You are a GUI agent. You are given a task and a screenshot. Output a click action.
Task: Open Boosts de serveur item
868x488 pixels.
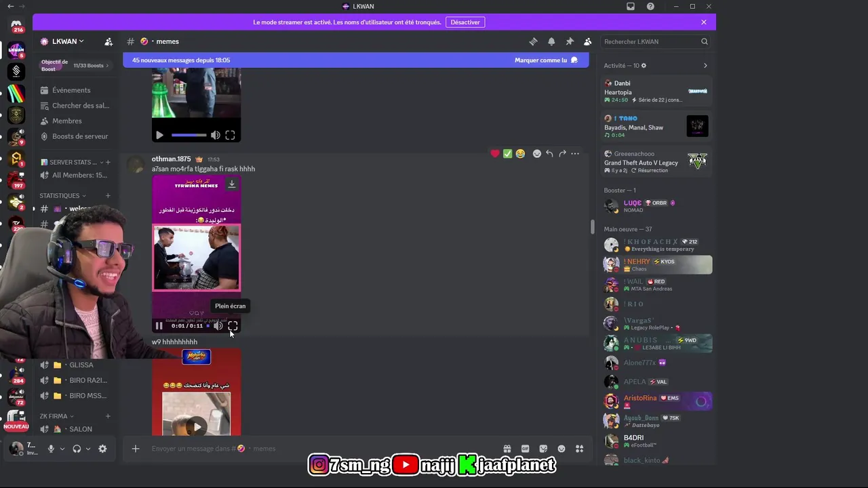(75, 136)
